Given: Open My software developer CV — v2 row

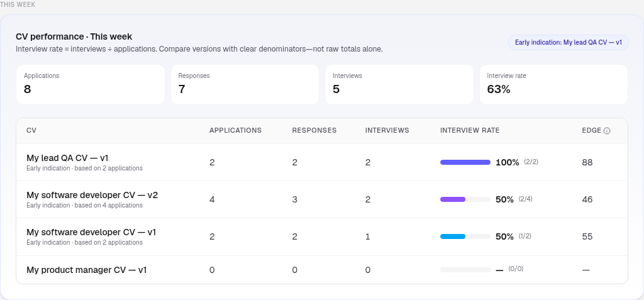Looking at the screenshot, I should (x=322, y=199).
